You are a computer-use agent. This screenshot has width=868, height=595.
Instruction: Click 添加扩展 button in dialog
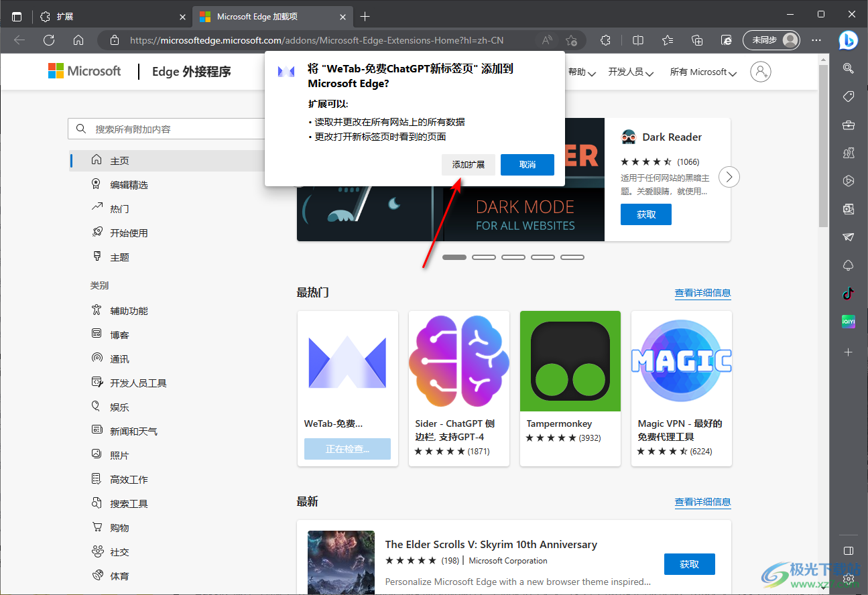pos(469,165)
